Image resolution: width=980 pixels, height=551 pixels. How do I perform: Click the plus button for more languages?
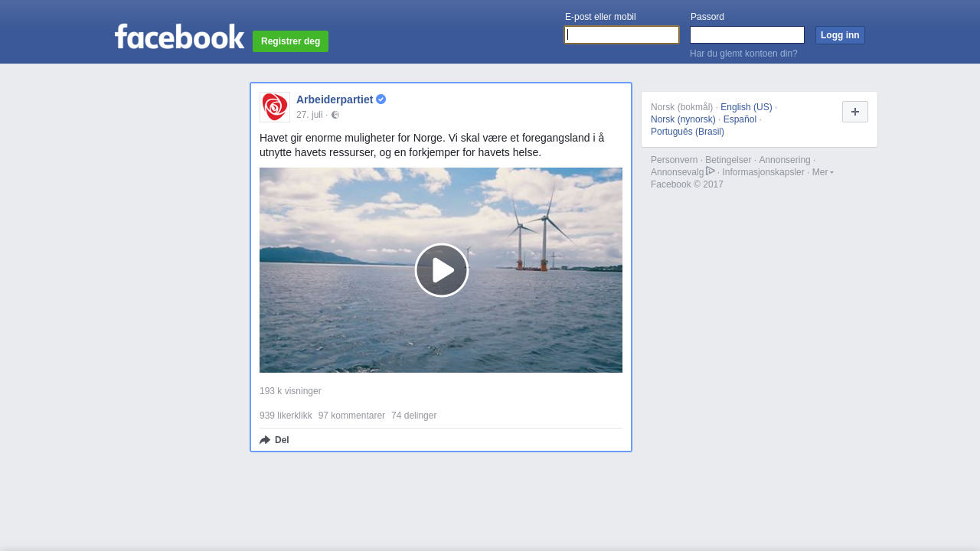[854, 112]
